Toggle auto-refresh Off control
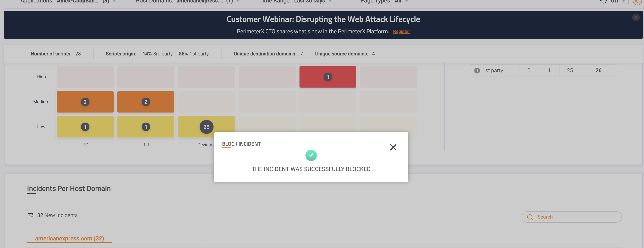 click(x=614, y=1)
